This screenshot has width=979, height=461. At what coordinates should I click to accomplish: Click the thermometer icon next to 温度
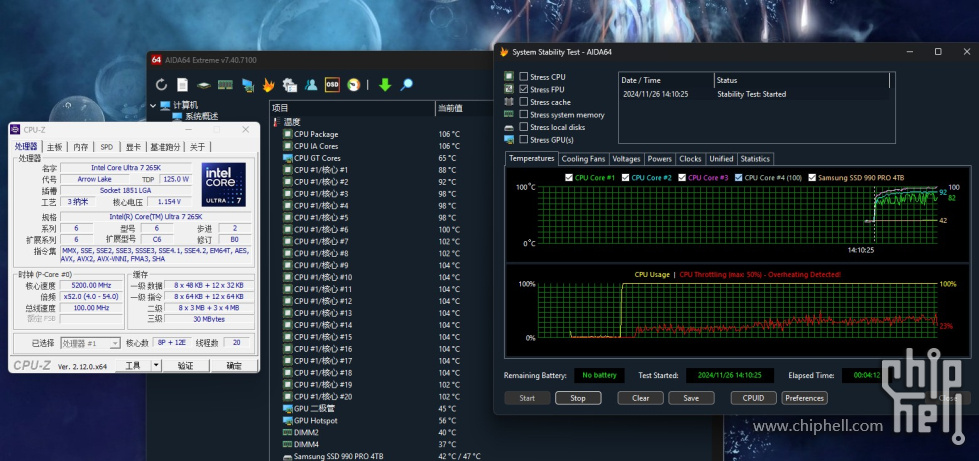click(x=277, y=122)
